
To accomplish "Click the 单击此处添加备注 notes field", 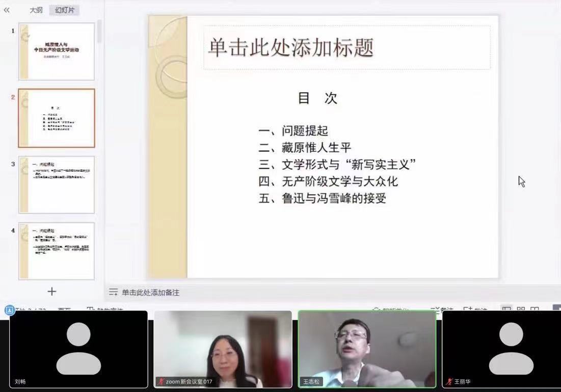I will [x=151, y=293].
